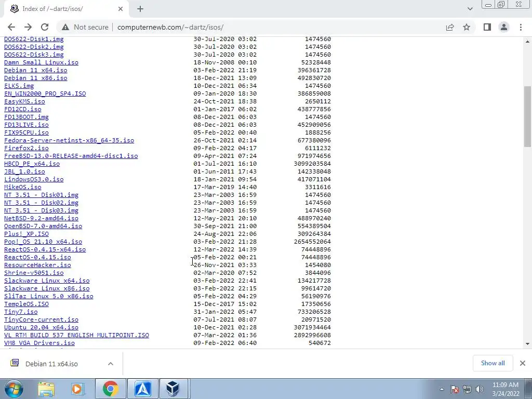Open the TempleOS.ISO link
Screen dimensions: 532x399
26,304
